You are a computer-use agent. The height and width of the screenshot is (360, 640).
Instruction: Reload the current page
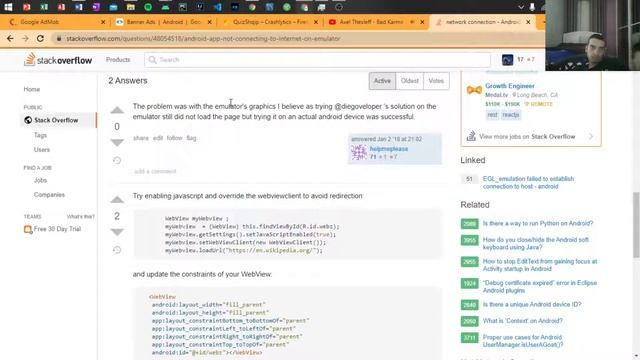tap(40, 38)
